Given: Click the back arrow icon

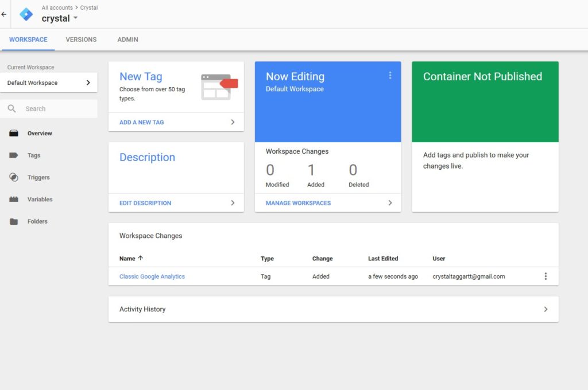Looking at the screenshot, I should click(4, 14).
